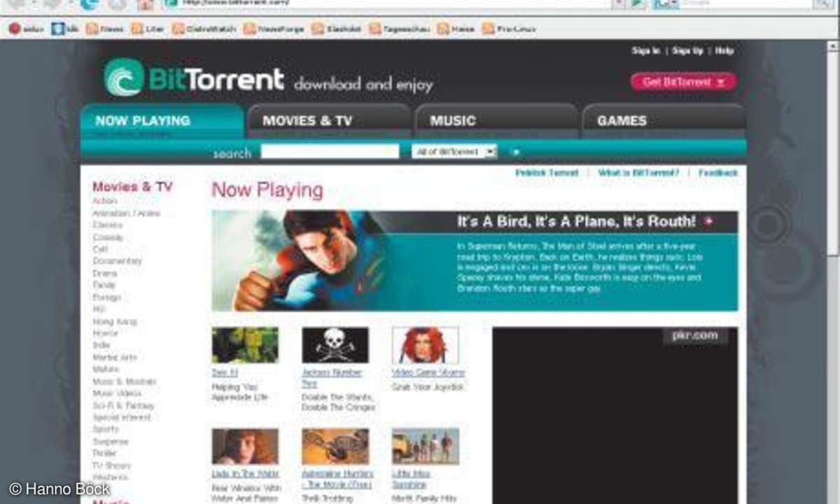Select the Martial Arts category

(114, 358)
